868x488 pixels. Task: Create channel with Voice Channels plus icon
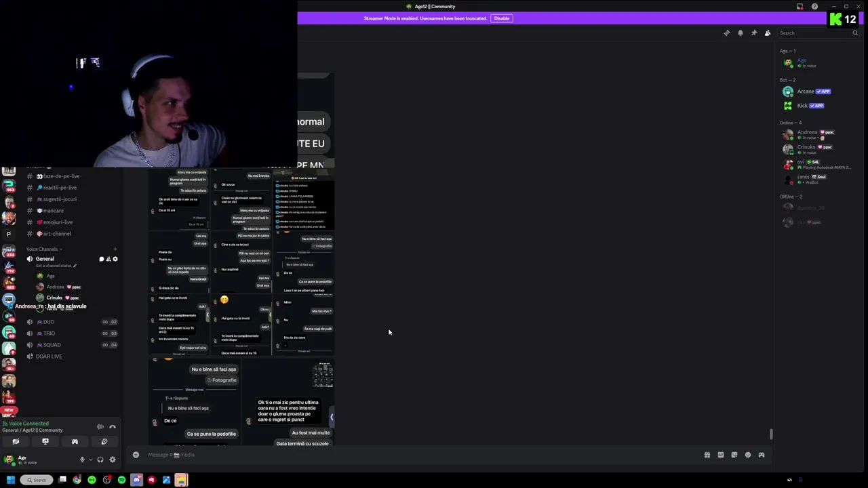(x=115, y=249)
